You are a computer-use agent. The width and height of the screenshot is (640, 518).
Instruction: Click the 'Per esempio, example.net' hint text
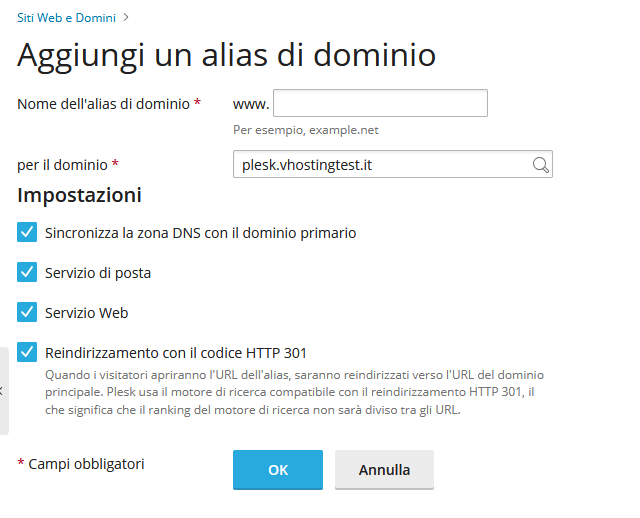click(306, 130)
